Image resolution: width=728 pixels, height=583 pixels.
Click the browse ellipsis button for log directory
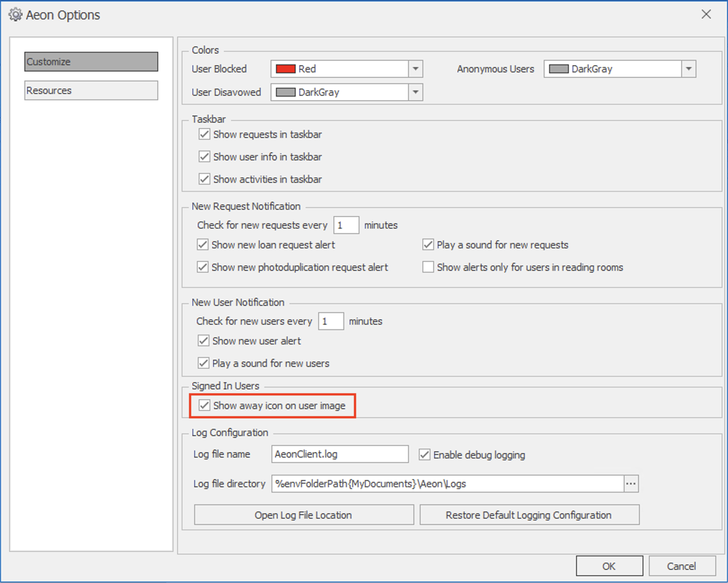(631, 484)
